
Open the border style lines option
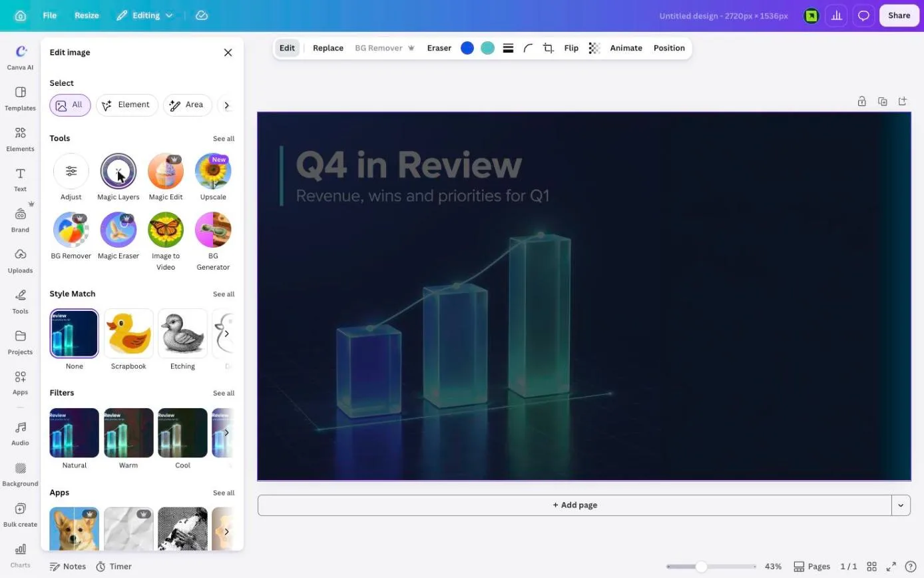pos(508,48)
